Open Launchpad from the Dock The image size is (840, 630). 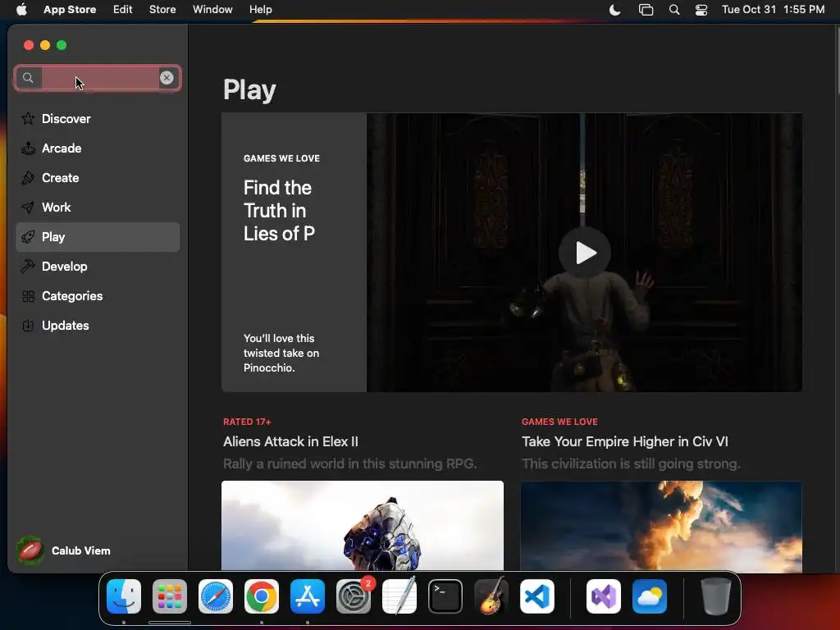click(170, 596)
